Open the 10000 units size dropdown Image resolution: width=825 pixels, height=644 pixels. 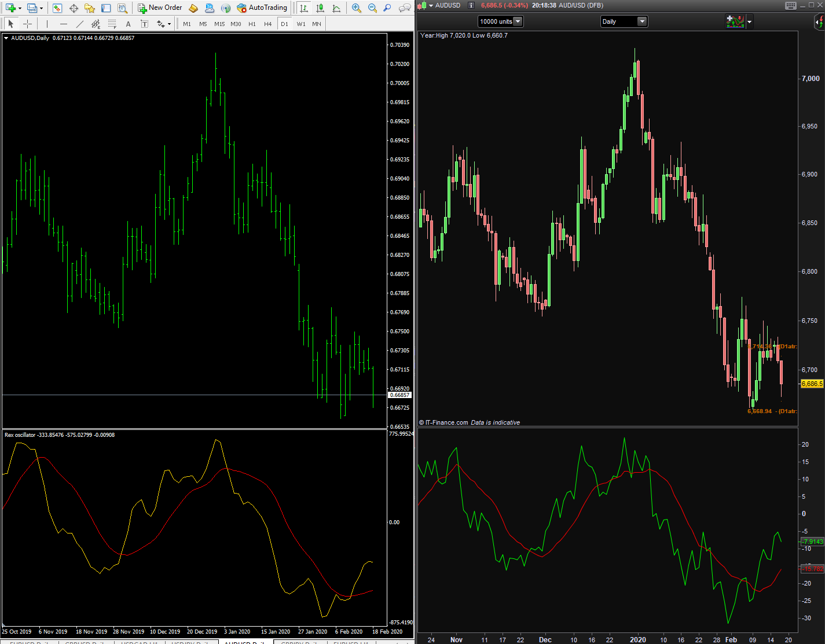[501, 21]
